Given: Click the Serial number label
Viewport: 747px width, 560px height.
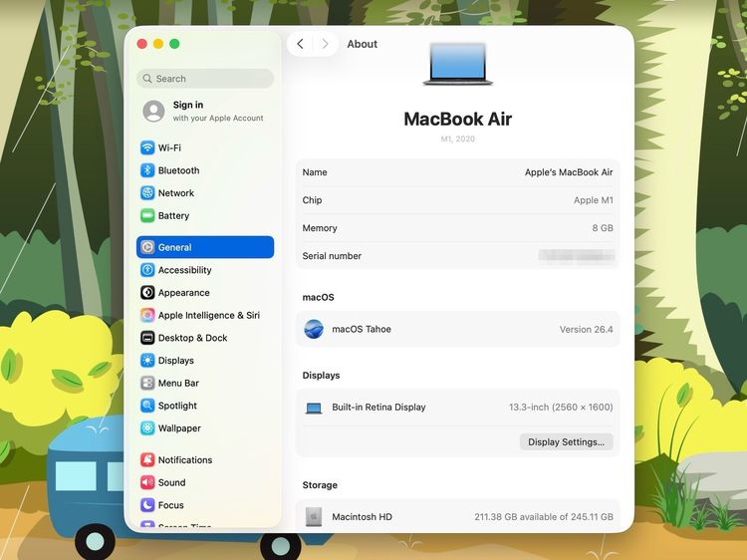Looking at the screenshot, I should [x=332, y=256].
